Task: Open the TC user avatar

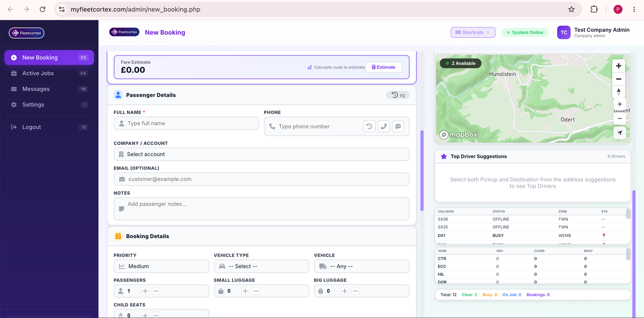Action: (564, 33)
